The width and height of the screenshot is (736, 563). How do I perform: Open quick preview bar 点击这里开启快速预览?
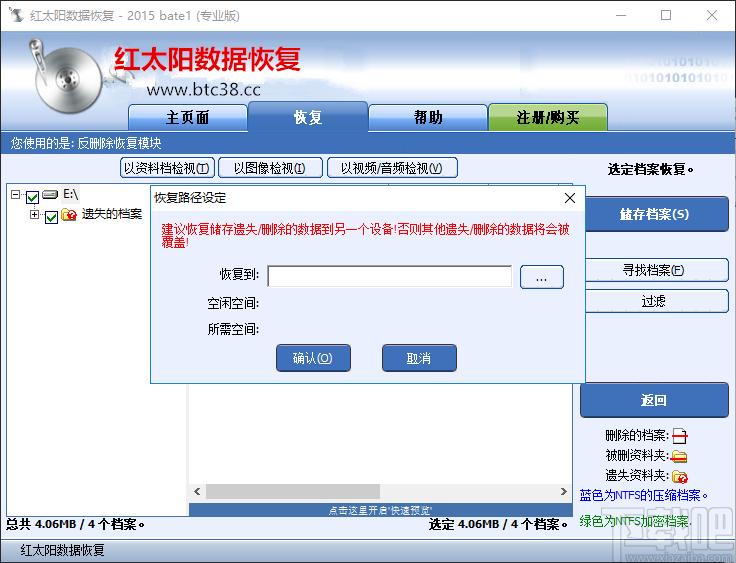381,510
